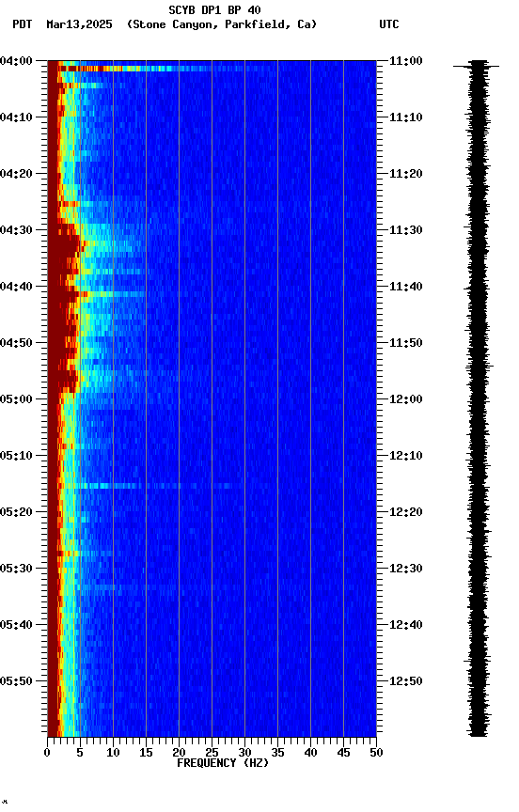Click the 5 Hz frequency axis label
Image resolution: width=519 pixels, height=812 pixels.
(x=80, y=753)
